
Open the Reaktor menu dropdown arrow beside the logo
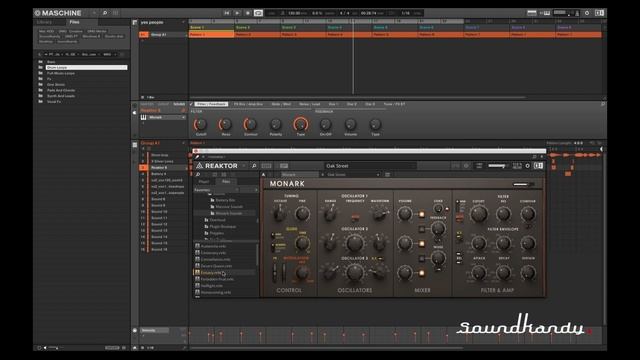click(x=244, y=166)
